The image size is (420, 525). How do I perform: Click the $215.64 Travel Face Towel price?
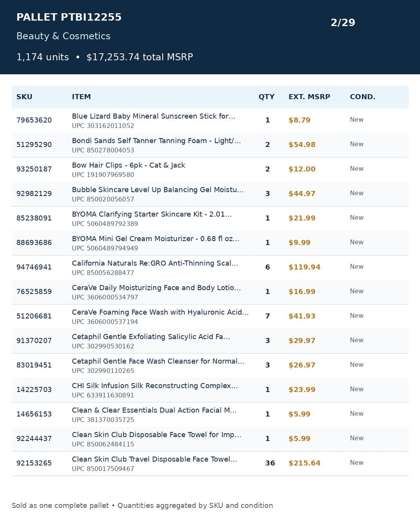coord(304,463)
